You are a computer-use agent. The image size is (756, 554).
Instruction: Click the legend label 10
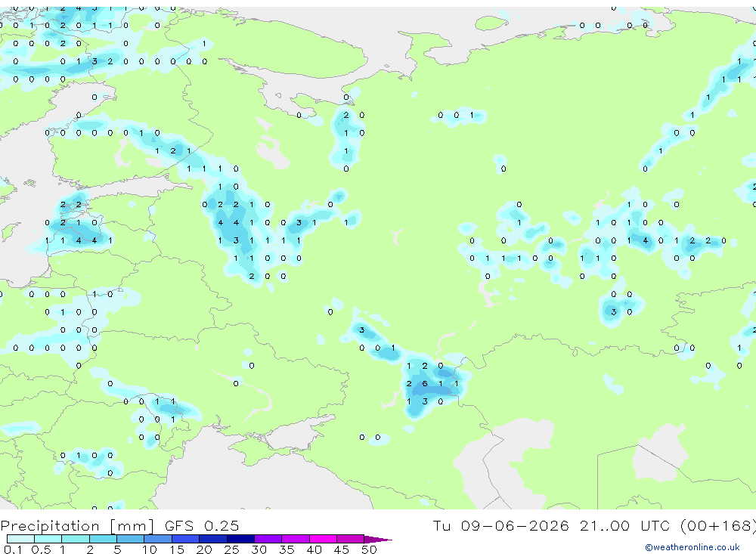(x=150, y=549)
